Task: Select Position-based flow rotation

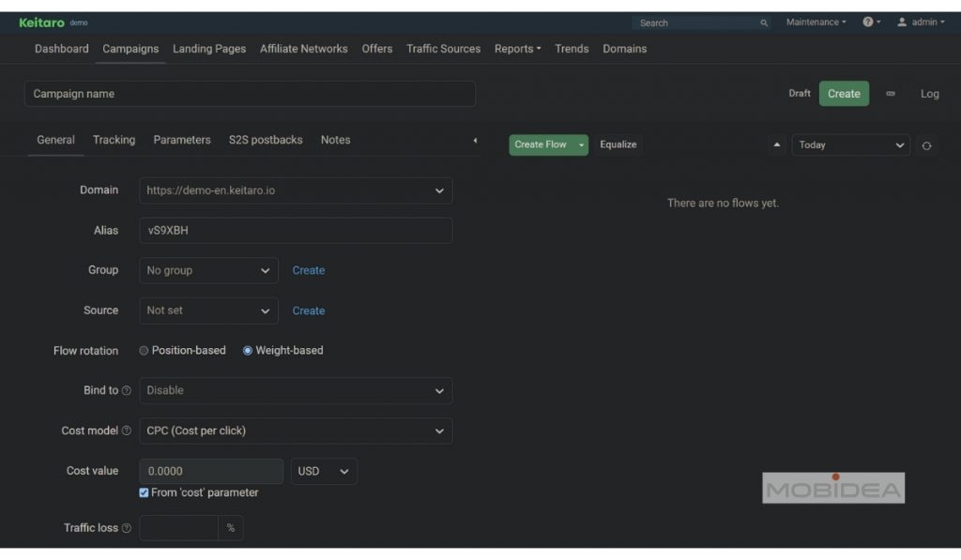Action: [x=144, y=351]
